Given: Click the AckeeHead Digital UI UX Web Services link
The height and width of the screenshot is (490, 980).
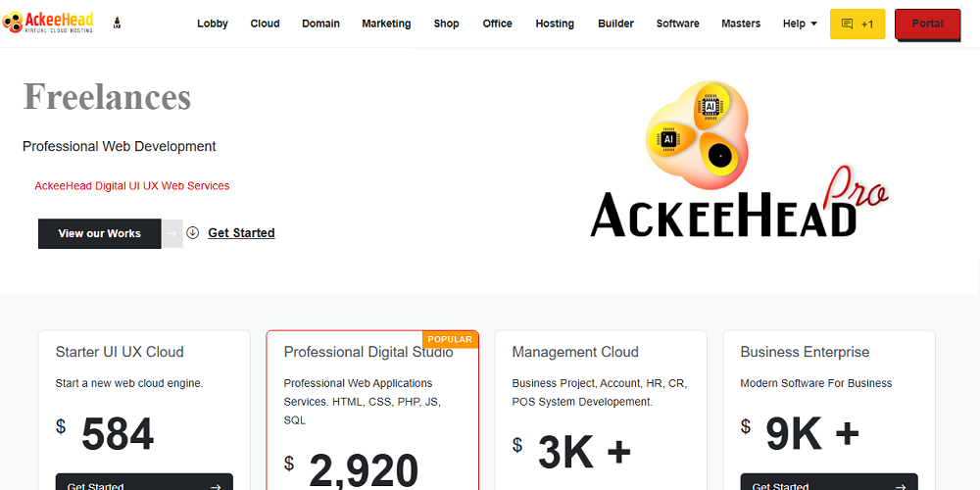Looking at the screenshot, I should pyautogui.click(x=131, y=185).
